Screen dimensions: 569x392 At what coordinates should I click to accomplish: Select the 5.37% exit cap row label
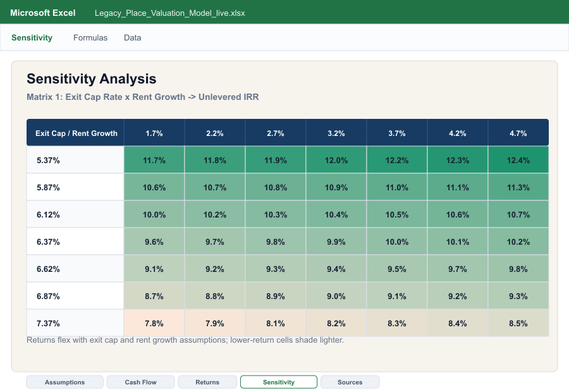tap(75, 160)
